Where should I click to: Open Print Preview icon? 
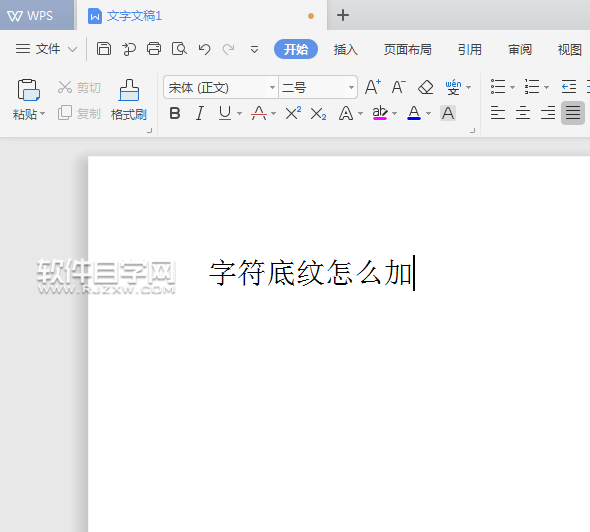(179, 49)
